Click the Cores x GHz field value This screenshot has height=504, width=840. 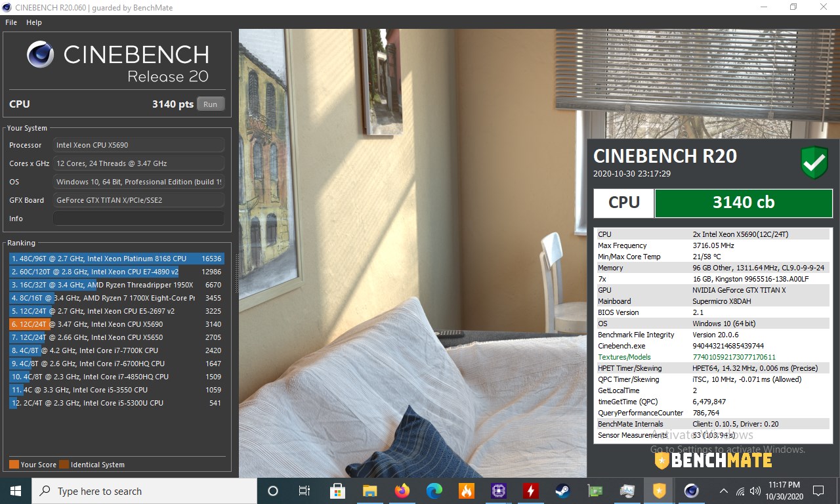click(x=138, y=163)
